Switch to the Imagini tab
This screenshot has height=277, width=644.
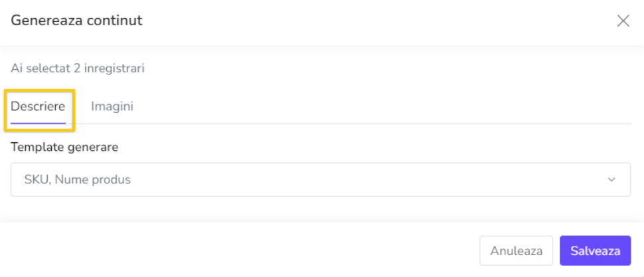112,106
